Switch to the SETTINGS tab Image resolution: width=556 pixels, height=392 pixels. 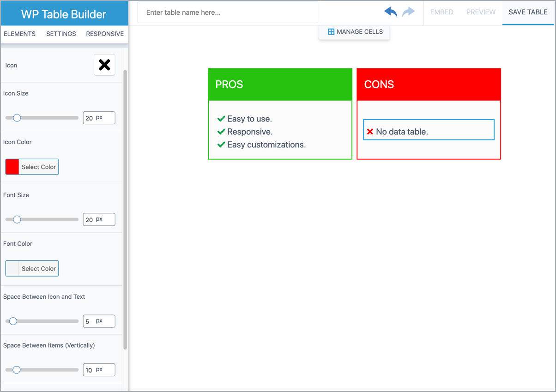pos(60,34)
